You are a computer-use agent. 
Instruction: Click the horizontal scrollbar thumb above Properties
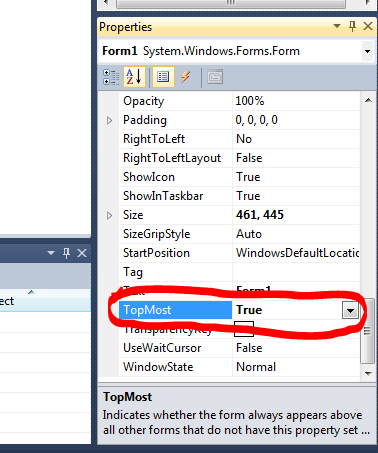(231, 3)
